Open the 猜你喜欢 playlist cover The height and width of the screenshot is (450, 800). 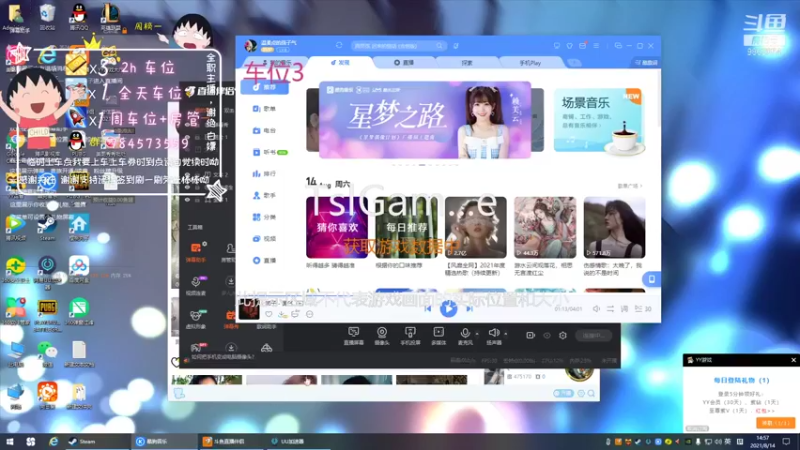pos(337,228)
